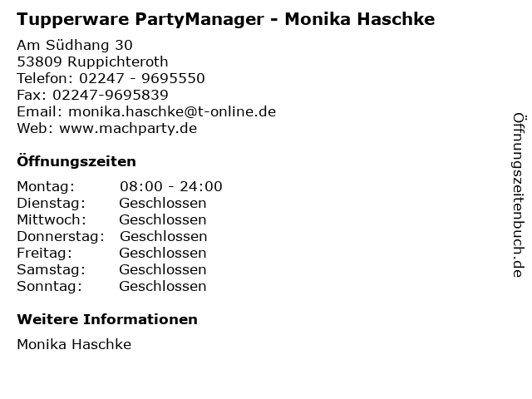Click Geschlossen next to Freitag
The image size is (532, 399).
pos(163,253)
